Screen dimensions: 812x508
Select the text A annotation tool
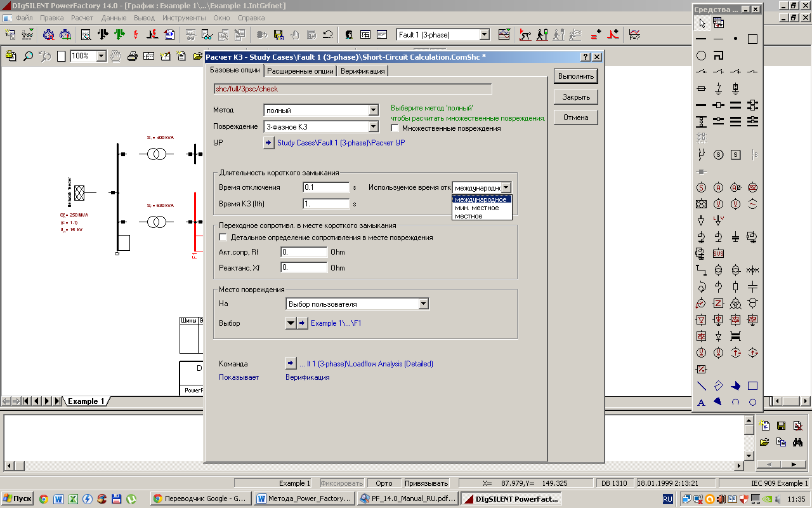(x=701, y=402)
